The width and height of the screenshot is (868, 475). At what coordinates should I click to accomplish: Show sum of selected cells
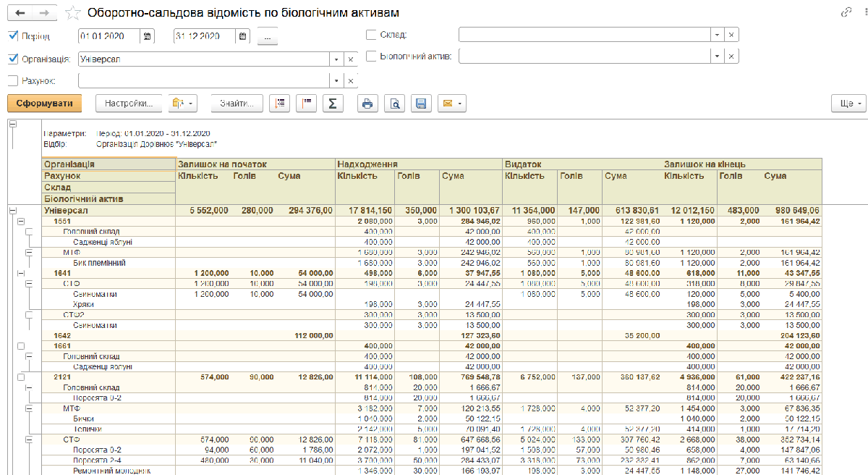333,104
